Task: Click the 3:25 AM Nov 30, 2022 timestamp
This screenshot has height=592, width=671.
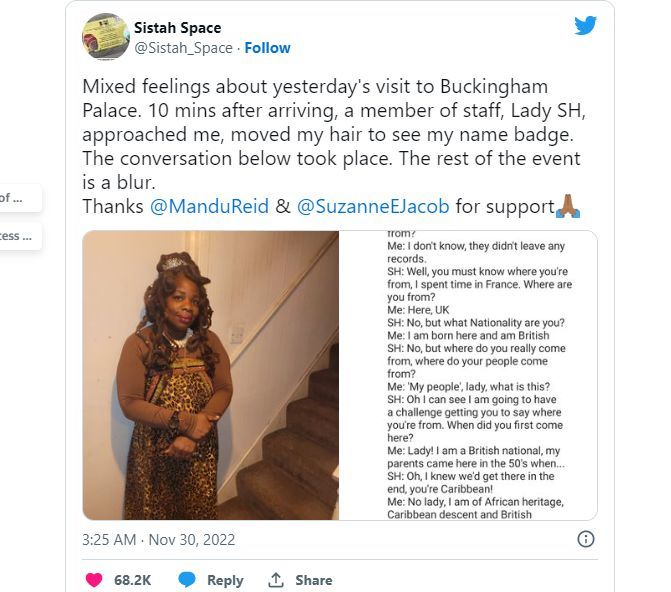Action: coord(159,539)
